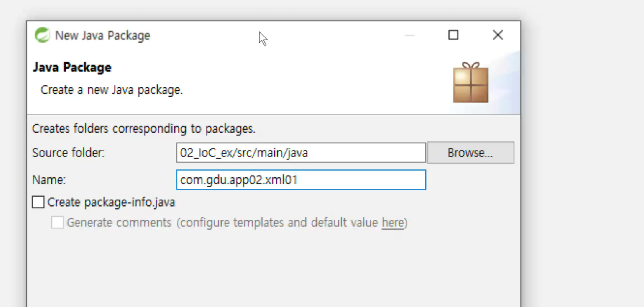
Task: Click the 'Name:' field label
Action: (49, 180)
